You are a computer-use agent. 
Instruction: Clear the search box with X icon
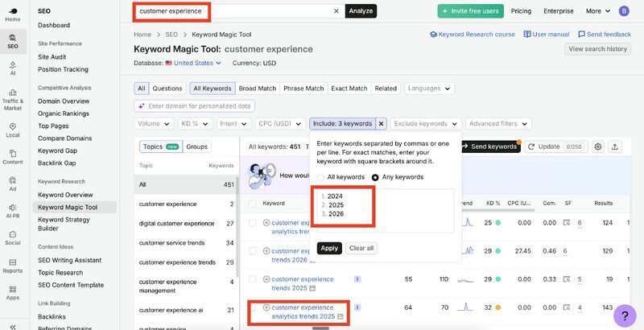tap(336, 11)
